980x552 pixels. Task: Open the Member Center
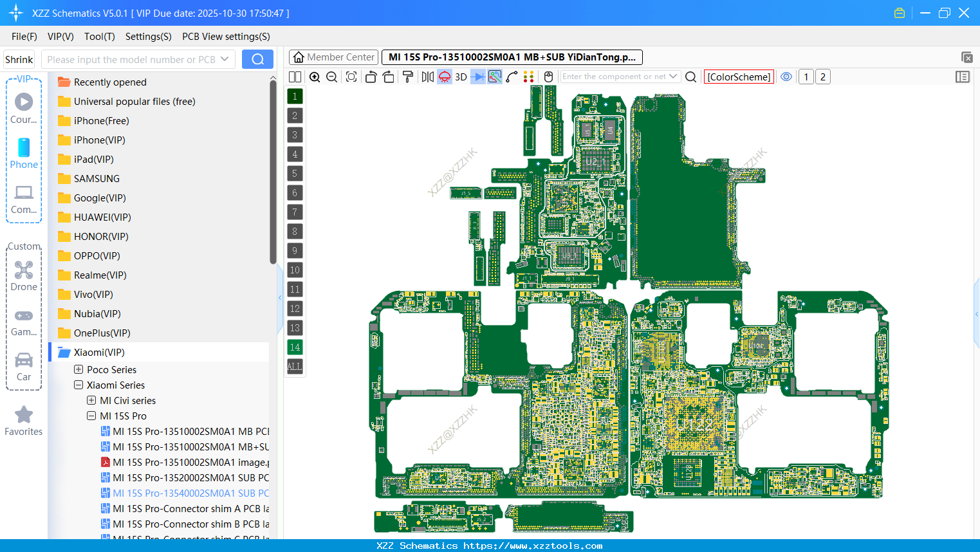click(333, 57)
